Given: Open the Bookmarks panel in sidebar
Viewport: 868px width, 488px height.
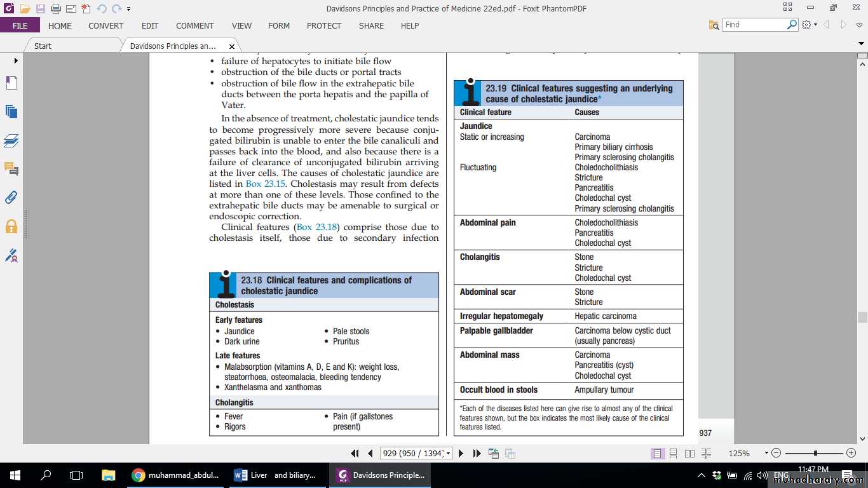Looking at the screenshot, I should (11, 83).
